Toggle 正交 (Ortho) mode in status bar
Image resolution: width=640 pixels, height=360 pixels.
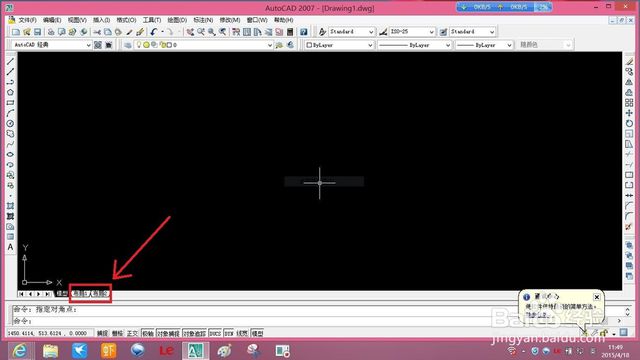pyautogui.click(x=132, y=333)
